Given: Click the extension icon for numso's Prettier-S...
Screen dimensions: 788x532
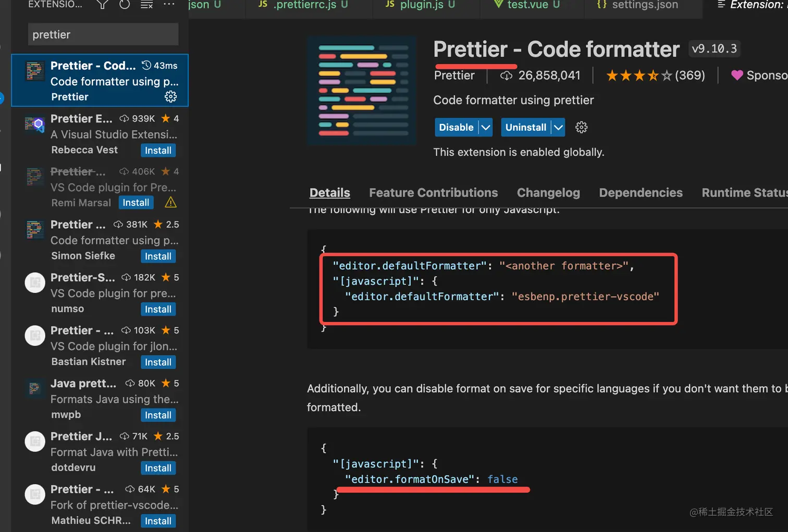Looking at the screenshot, I should (x=35, y=283).
